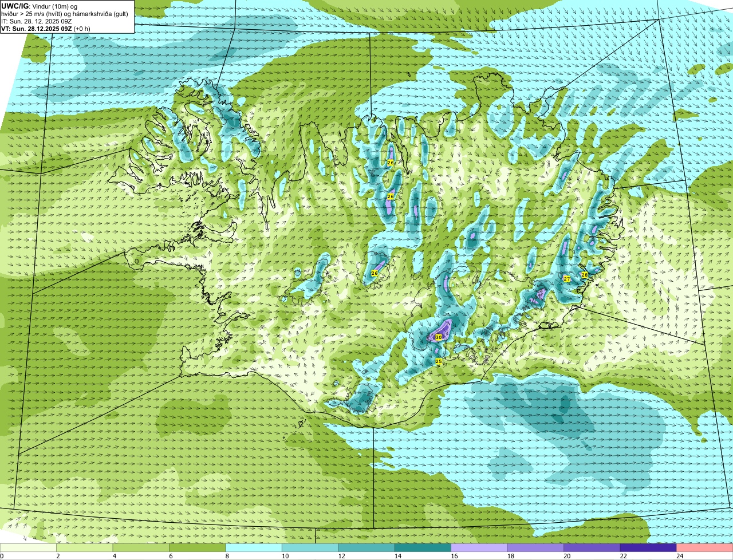Screen dimensions: 733x560
Task: Click the legend scale value 20
Action: coord(566,556)
